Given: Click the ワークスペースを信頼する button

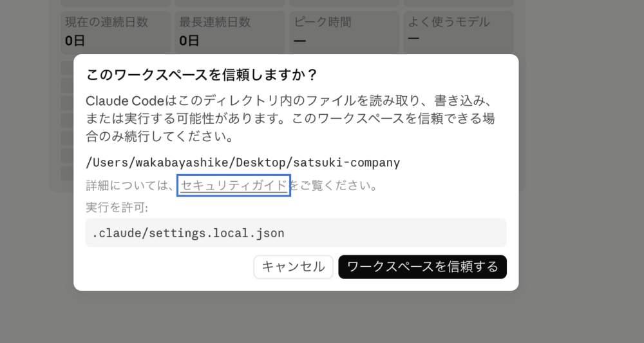Looking at the screenshot, I should tap(422, 267).
